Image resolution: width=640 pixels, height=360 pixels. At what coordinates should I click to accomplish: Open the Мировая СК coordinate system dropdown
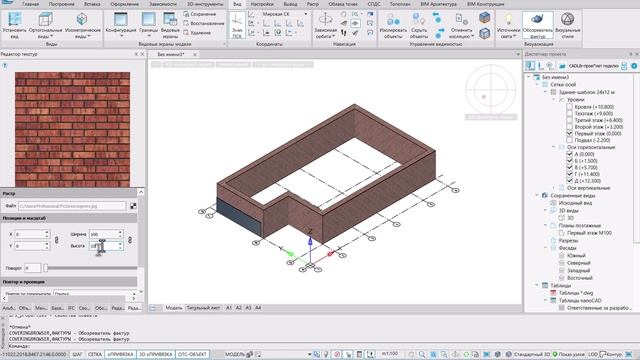click(x=306, y=14)
